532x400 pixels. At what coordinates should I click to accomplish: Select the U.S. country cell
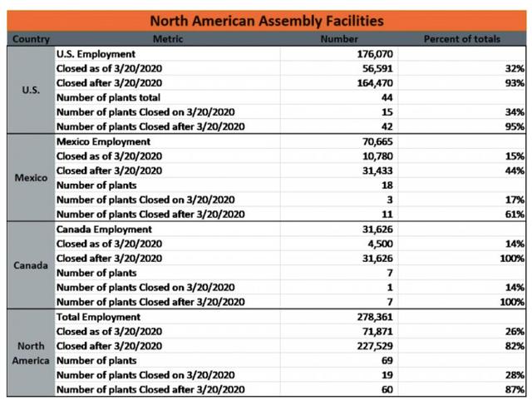31,90
